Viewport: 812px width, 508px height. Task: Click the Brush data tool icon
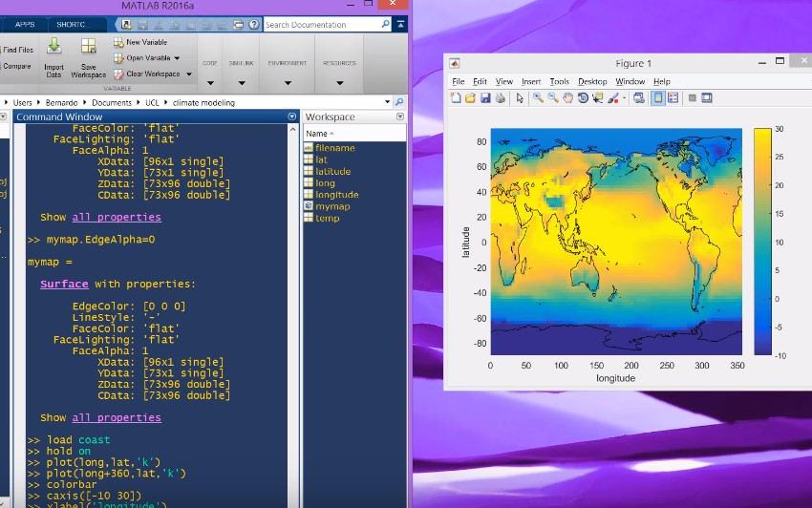(x=613, y=97)
